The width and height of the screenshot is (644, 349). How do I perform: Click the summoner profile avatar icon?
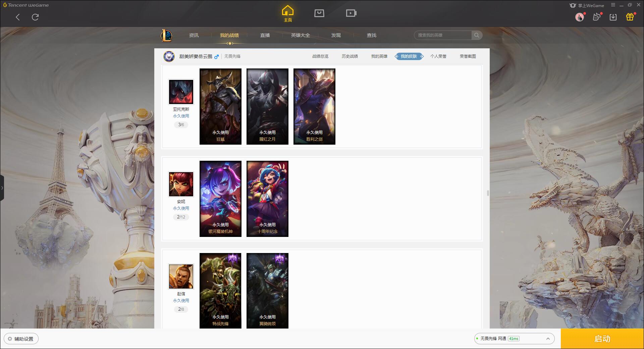point(169,56)
